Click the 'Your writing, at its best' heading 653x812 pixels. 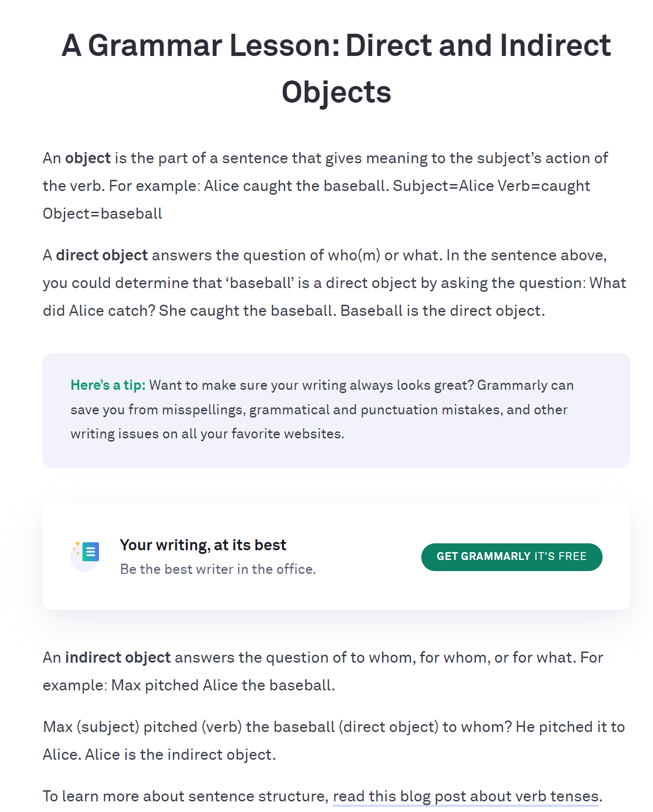[203, 545]
